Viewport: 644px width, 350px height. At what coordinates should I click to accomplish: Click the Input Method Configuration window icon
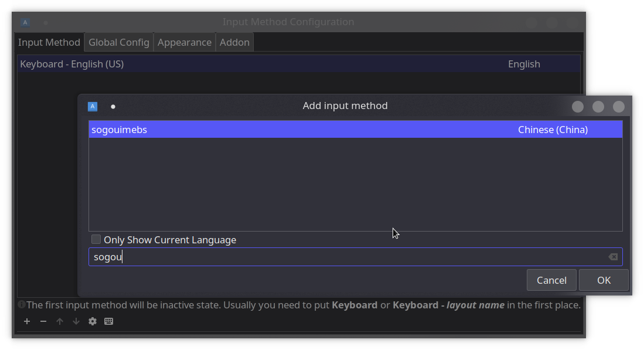click(25, 23)
